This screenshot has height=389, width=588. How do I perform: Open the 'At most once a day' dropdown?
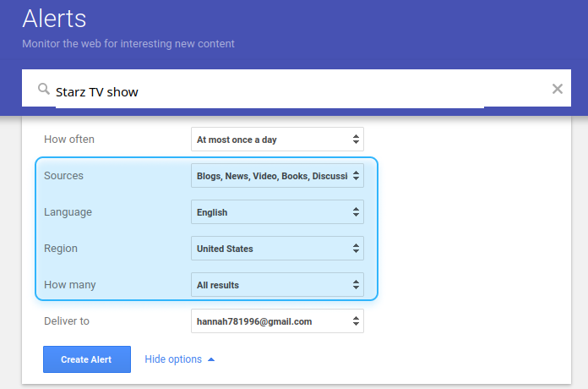click(277, 140)
